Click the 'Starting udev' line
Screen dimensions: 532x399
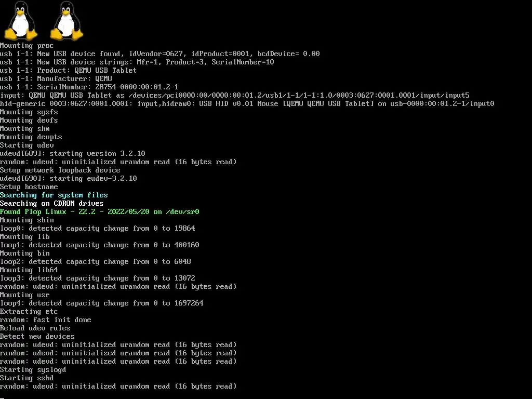pyautogui.click(x=27, y=145)
